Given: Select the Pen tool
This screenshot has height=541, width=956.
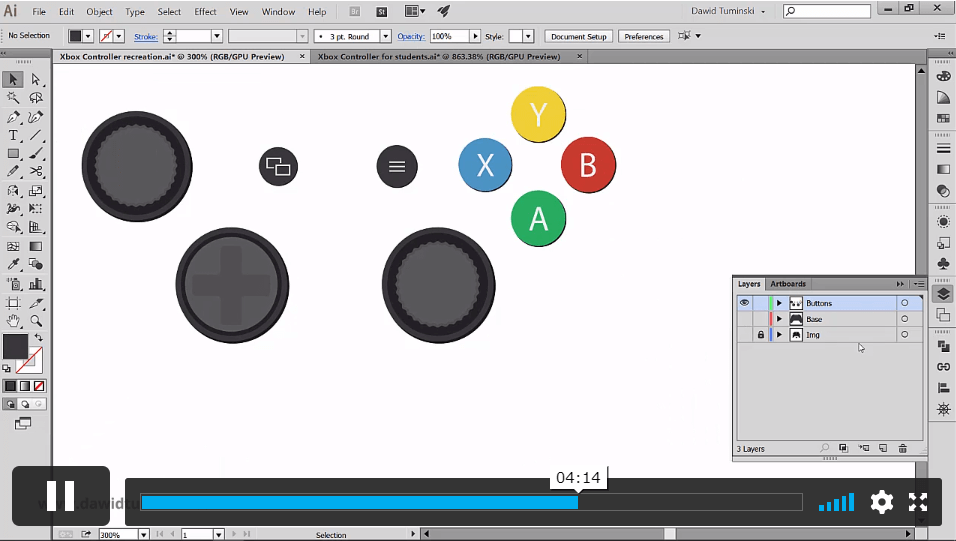Looking at the screenshot, I should click(x=13, y=116).
